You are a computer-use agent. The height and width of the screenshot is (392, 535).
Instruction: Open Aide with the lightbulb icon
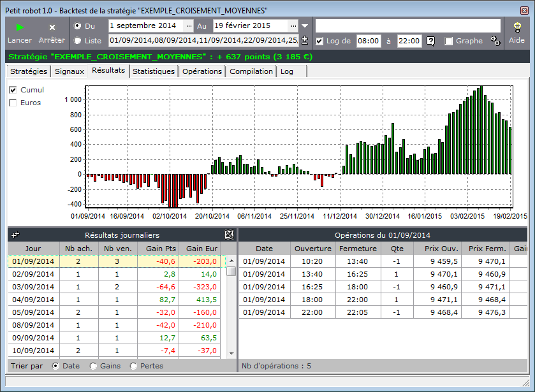[x=517, y=27]
